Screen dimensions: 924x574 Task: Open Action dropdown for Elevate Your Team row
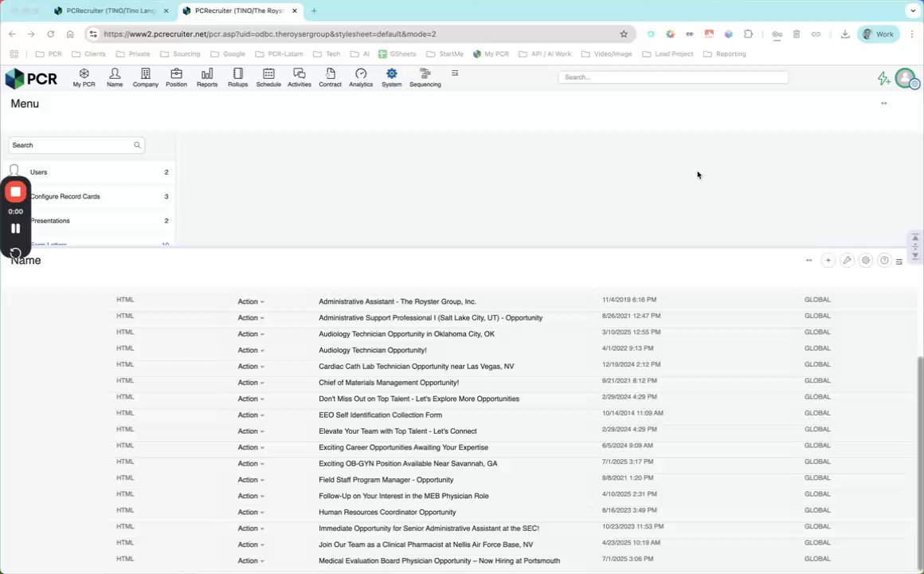pos(250,431)
